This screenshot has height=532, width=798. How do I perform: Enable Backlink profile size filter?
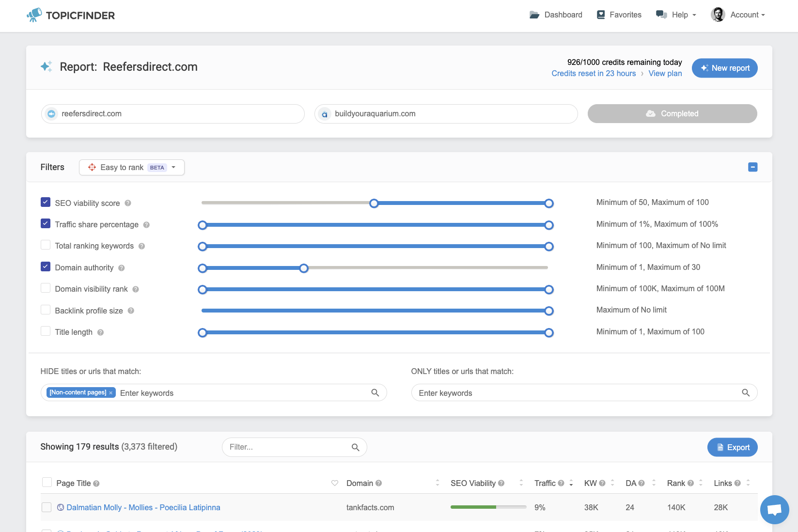[46, 310]
